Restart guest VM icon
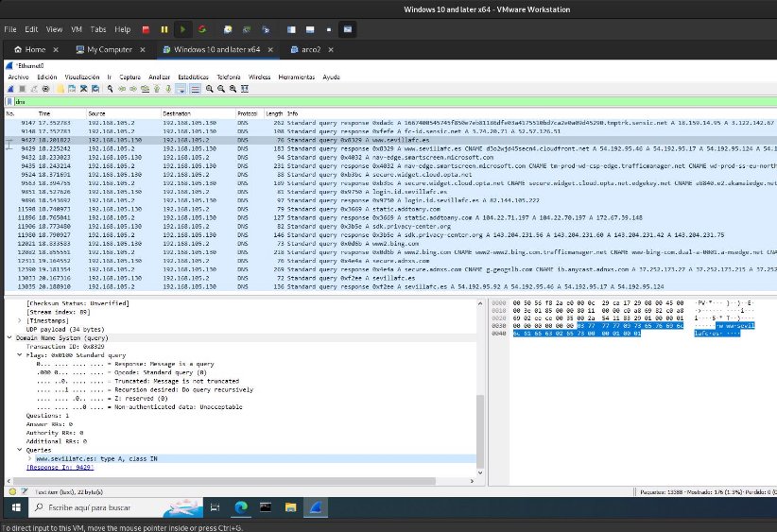 point(202,29)
